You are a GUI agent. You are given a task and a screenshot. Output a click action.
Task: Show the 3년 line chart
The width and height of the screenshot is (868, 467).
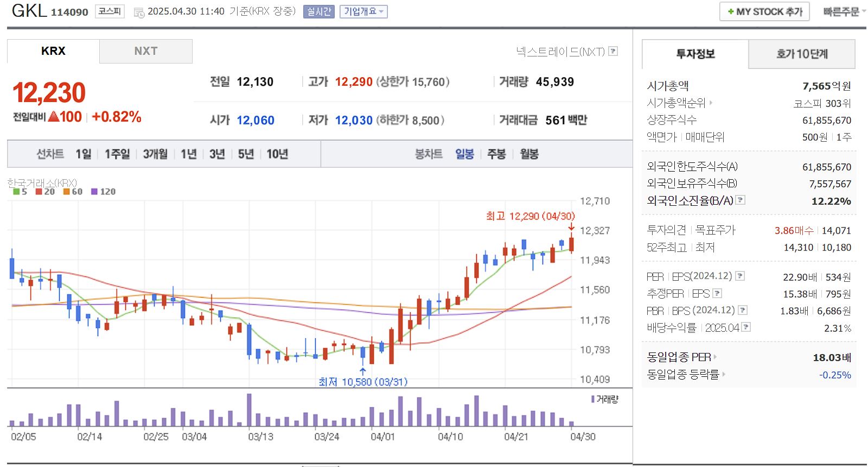coord(217,154)
